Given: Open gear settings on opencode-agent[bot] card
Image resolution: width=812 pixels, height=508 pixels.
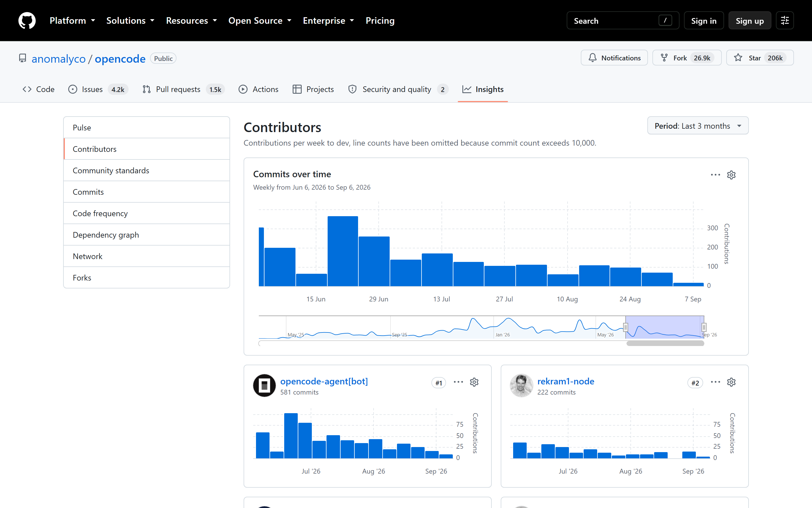Looking at the screenshot, I should pyautogui.click(x=474, y=382).
